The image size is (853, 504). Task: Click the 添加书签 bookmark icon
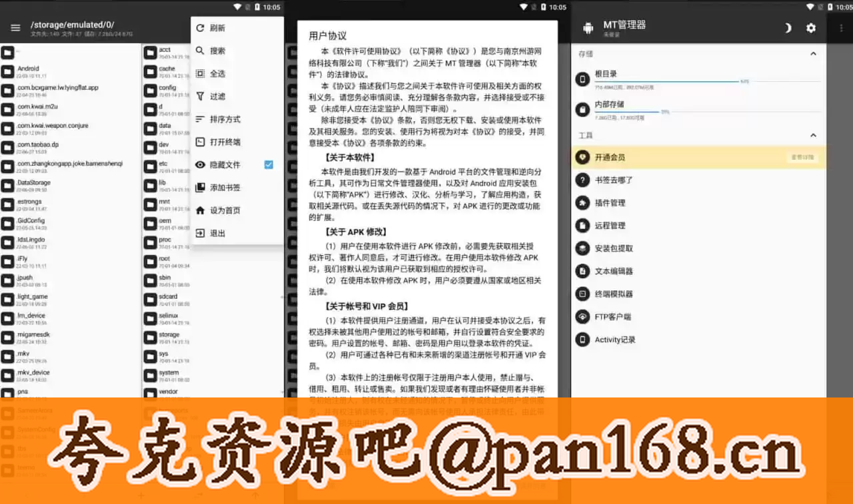(200, 188)
